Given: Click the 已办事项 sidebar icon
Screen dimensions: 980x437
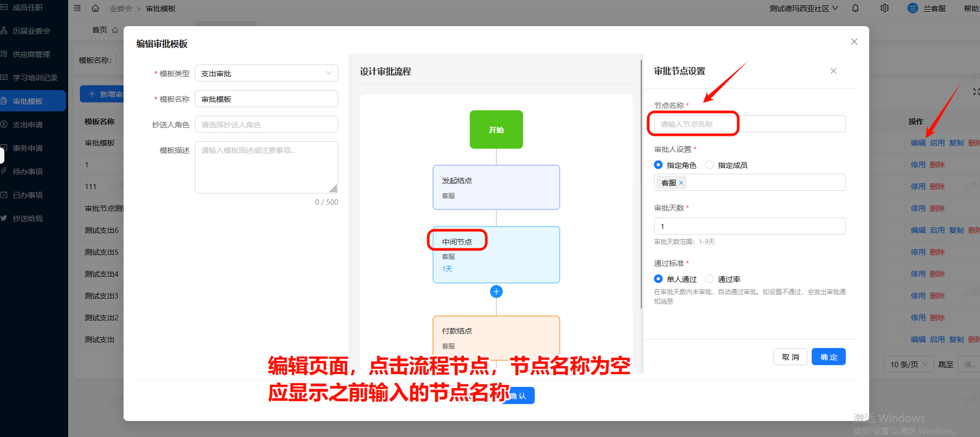Looking at the screenshot, I should pyautogui.click(x=4, y=195).
